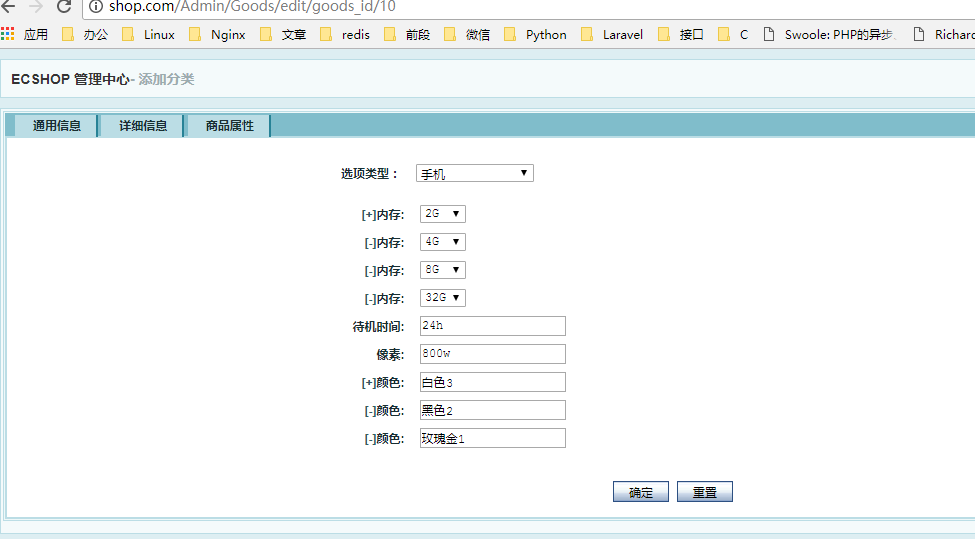975x539 pixels.
Task: Switch to the 通用信息 tab
Action: (56, 126)
